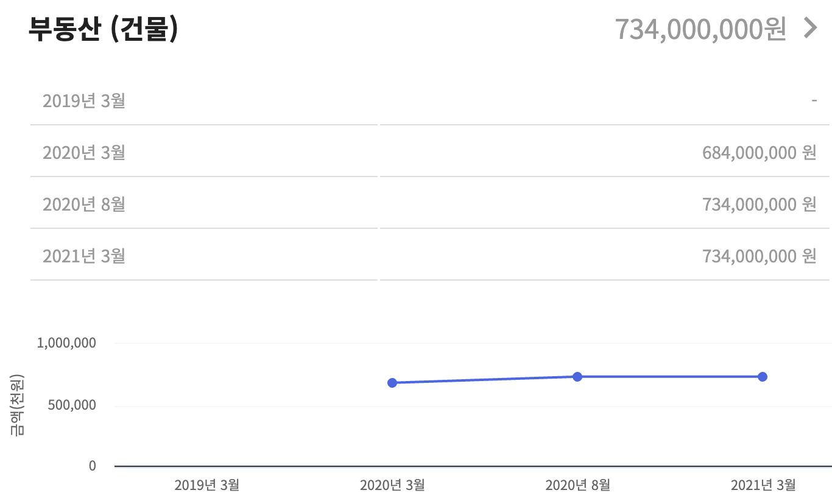This screenshot has height=504, width=832.
Task: Click the 734,000,000 원 value for 2021년 3월
Action: [760, 256]
